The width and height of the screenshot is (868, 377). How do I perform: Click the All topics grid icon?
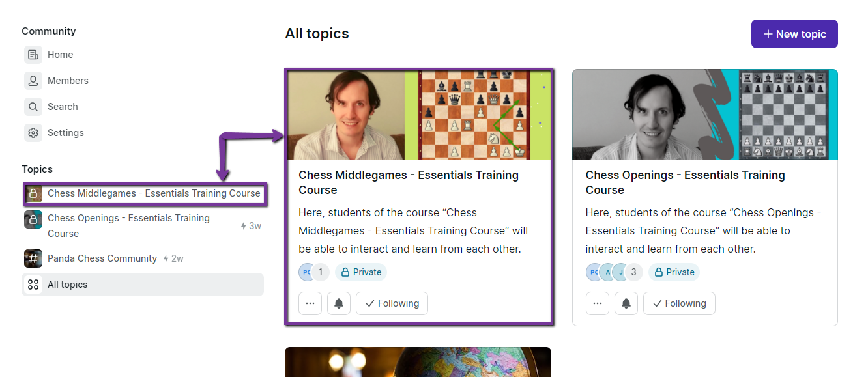33,285
